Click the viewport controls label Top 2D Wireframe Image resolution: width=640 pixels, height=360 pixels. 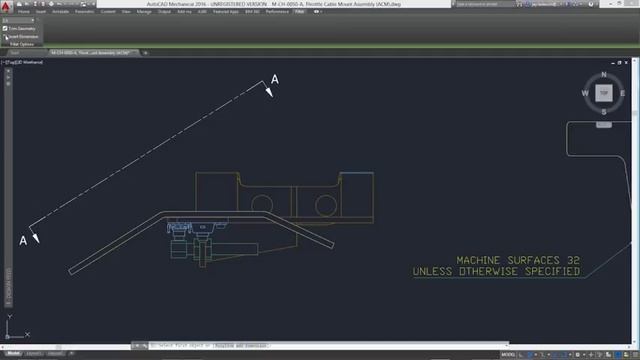(x=23, y=62)
